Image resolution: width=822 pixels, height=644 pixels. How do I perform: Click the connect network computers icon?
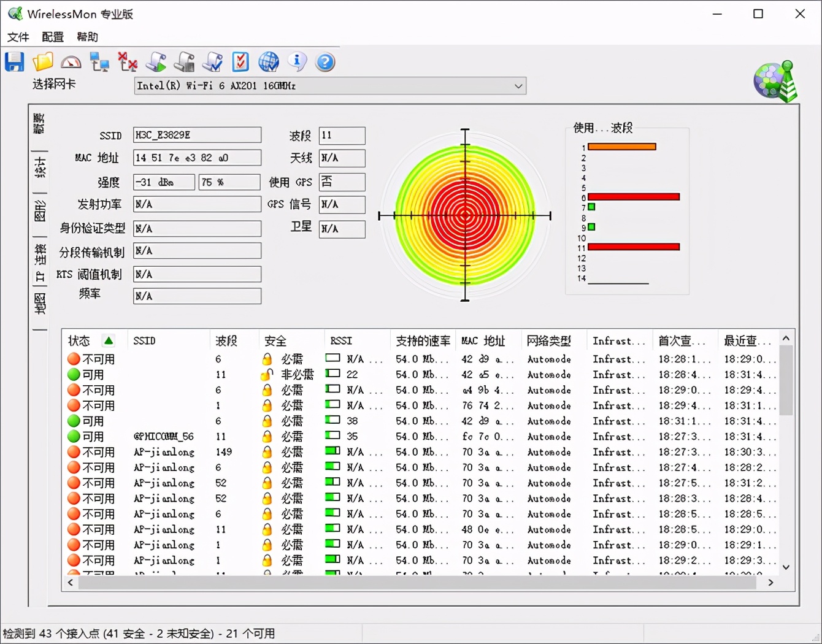[99, 62]
